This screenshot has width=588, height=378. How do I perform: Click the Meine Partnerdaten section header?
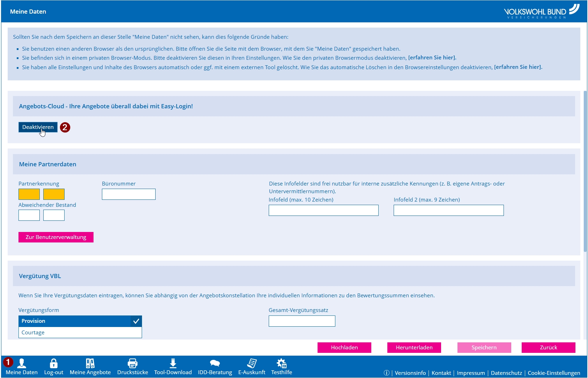coord(294,164)
